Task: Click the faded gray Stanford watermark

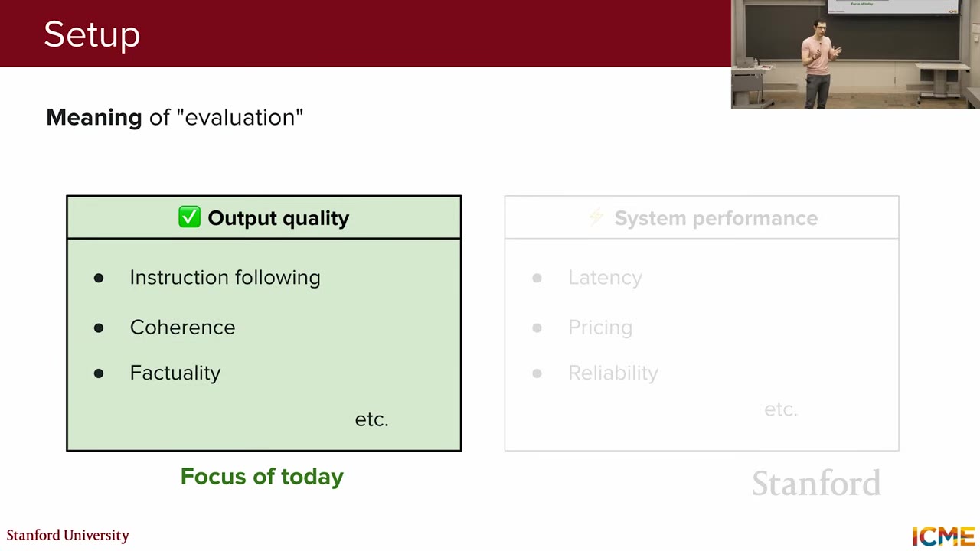Action: [816, 484]
